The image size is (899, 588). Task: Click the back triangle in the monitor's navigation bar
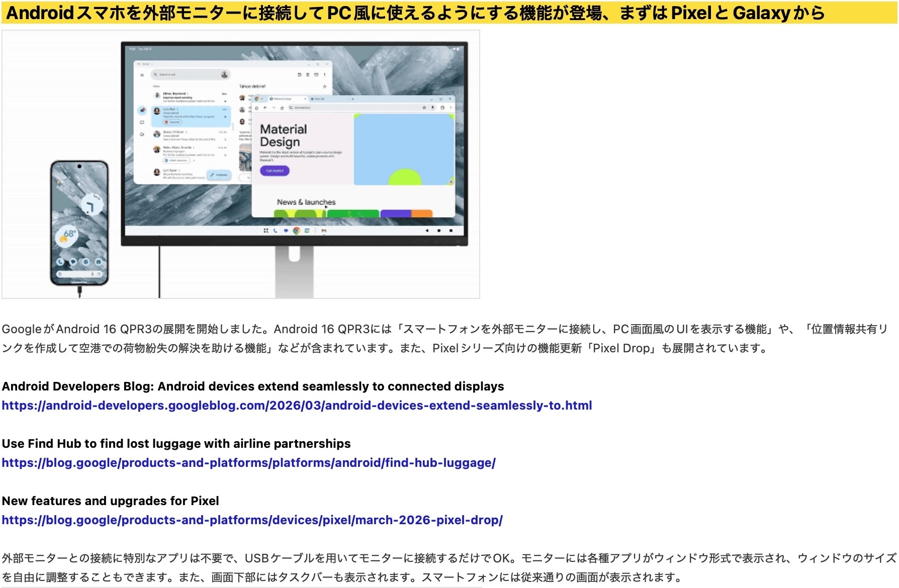click(x=427, y=231)
